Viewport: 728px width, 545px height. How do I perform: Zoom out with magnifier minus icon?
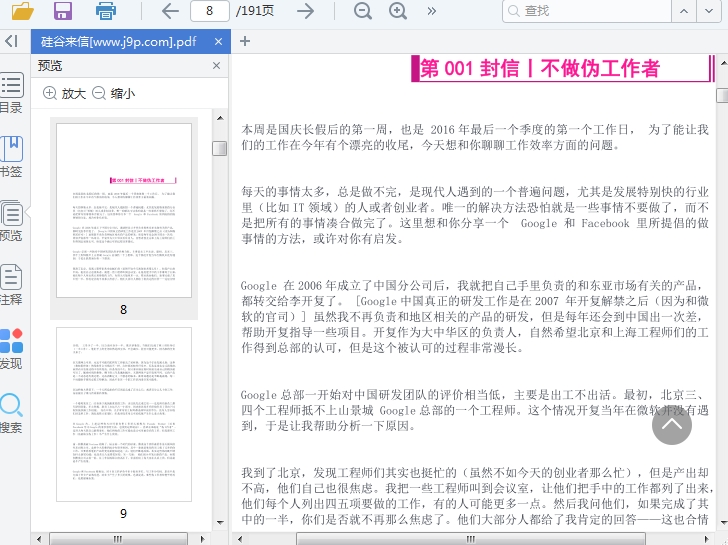tap(362, 11)
